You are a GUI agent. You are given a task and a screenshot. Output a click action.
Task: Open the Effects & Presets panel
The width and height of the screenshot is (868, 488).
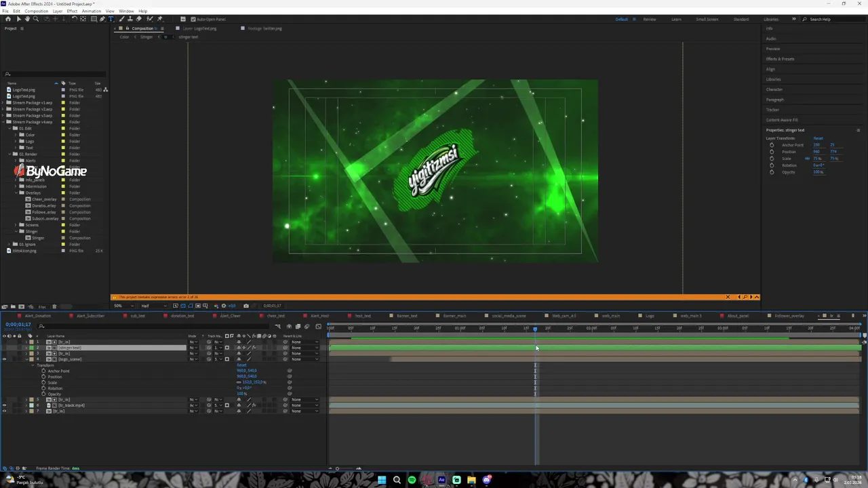click(780, 59)
